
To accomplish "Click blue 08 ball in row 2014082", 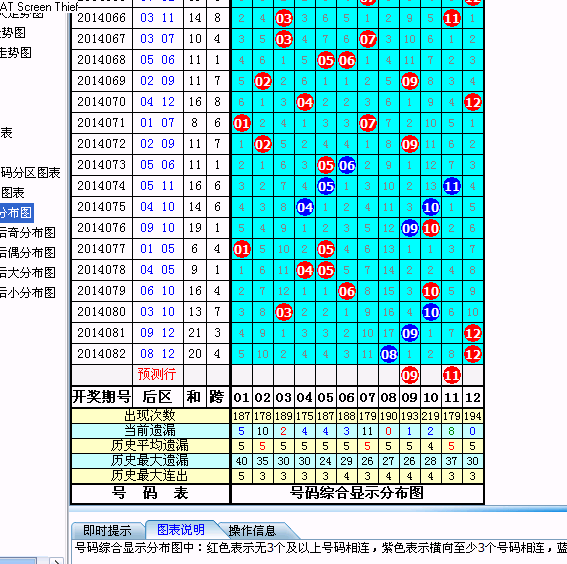I will point(389,354).
